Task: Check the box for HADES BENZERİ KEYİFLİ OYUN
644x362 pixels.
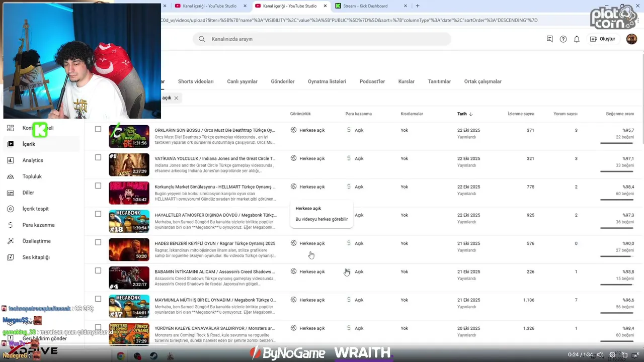Action: click(x=98, y=242)
